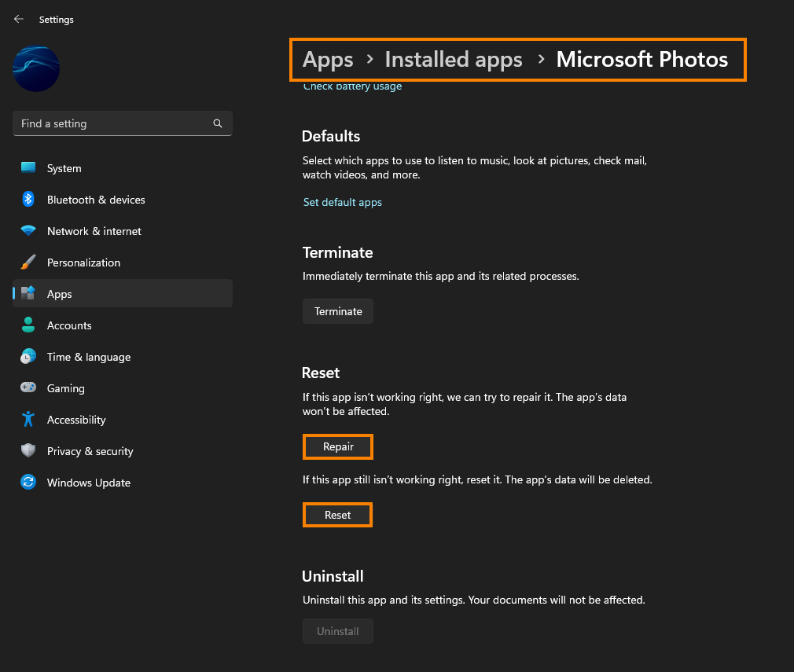Click the Gaming controller icon
Viewport: 794px width, 672px height.
point(28,387)
